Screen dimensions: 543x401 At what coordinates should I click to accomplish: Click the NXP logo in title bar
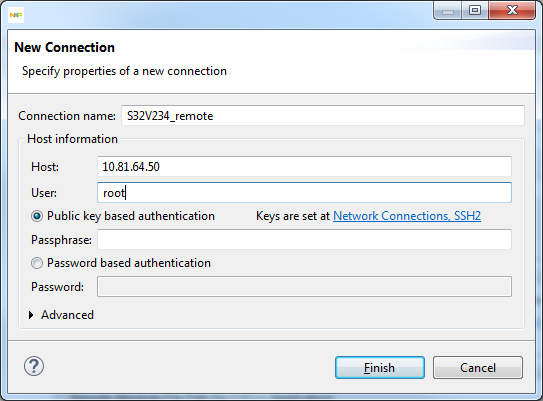(x=16, y=15)
